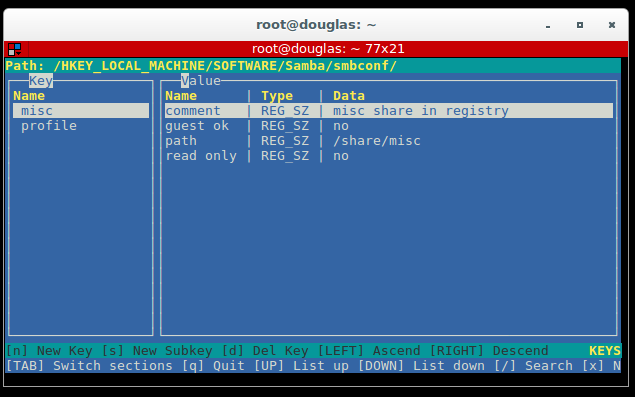The image size is (635, 397).
Task: Click 'no' data in guest ok row
Action: (341, 126)
